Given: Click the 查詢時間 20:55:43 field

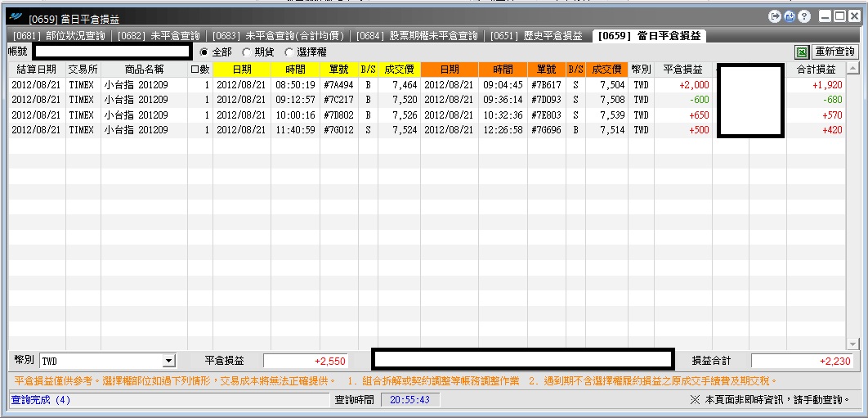Looking at the screenshot, I should click(410, 400).
